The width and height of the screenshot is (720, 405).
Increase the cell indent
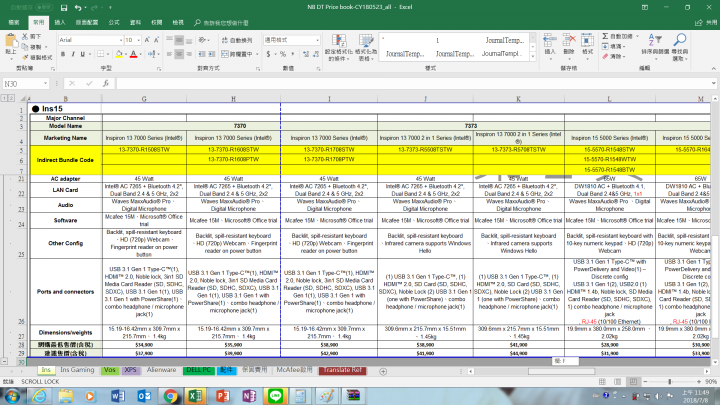[211, 54]
